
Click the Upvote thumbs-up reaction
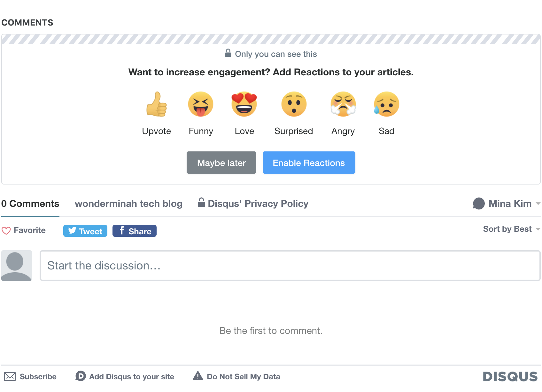point(157,104)
